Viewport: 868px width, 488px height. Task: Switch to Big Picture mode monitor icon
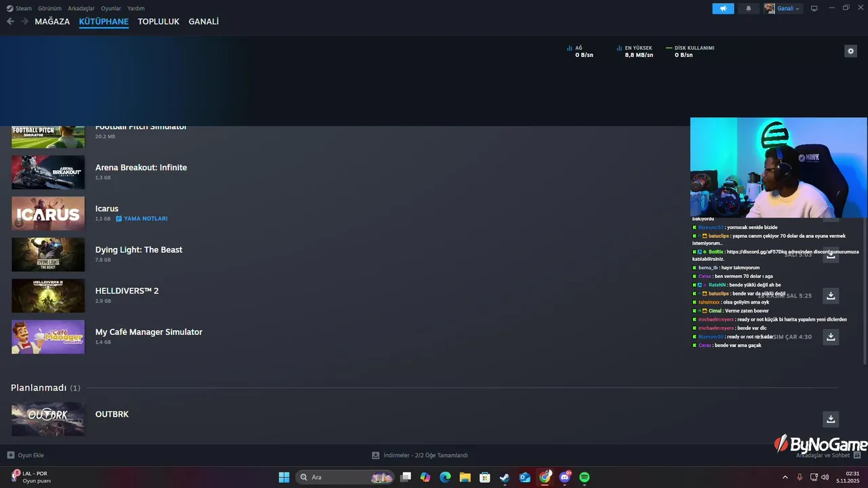[814, 8]
